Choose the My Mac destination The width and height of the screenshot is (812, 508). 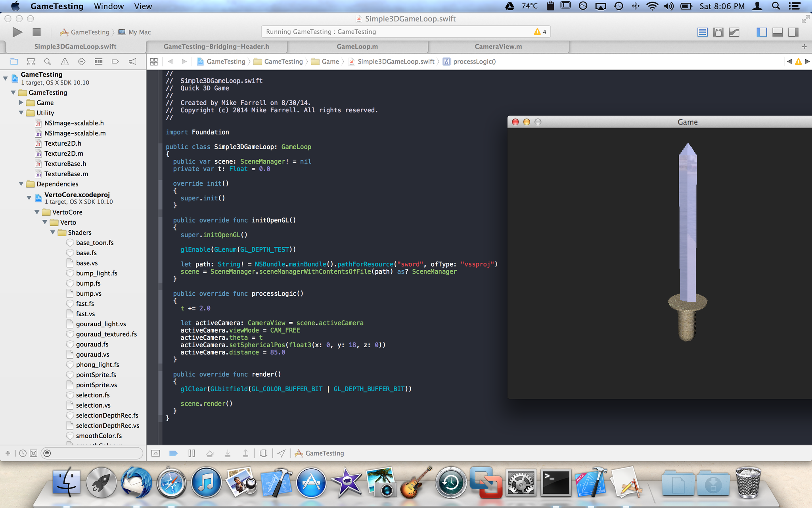(x=135, y=32)
